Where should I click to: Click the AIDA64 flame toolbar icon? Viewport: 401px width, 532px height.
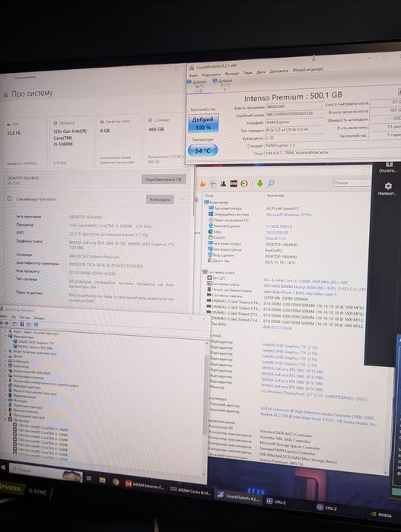click(202, 184)
